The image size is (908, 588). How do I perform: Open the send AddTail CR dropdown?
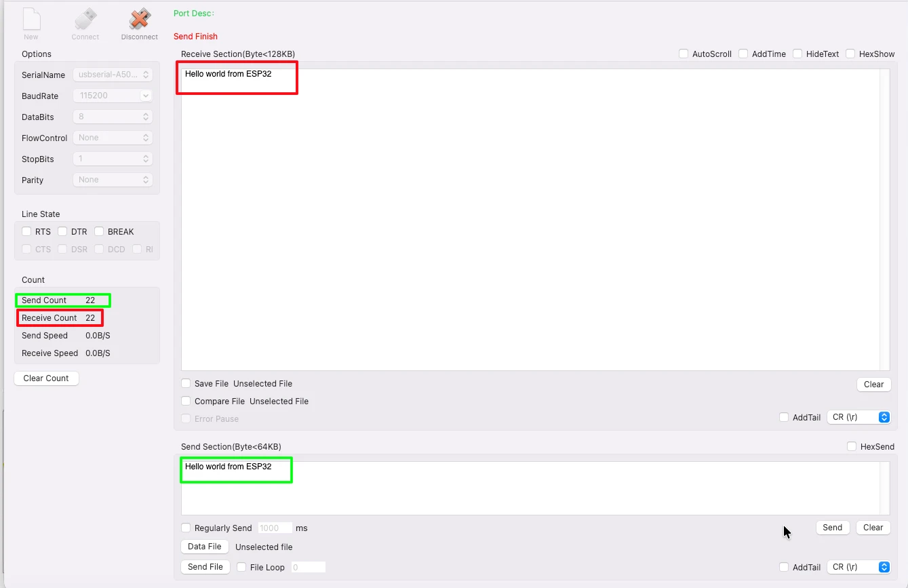[858, 567]
